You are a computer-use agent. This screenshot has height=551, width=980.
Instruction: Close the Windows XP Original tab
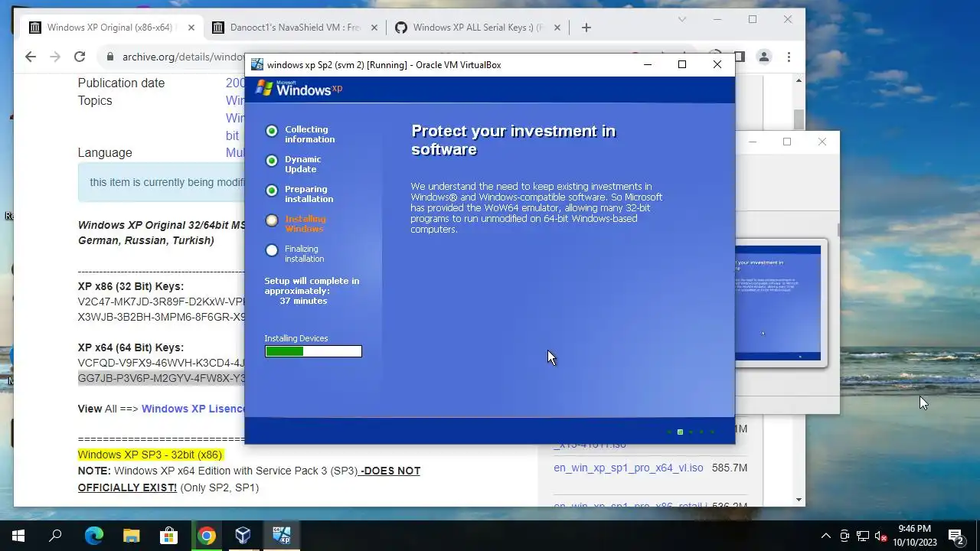(x=191, y=28)
